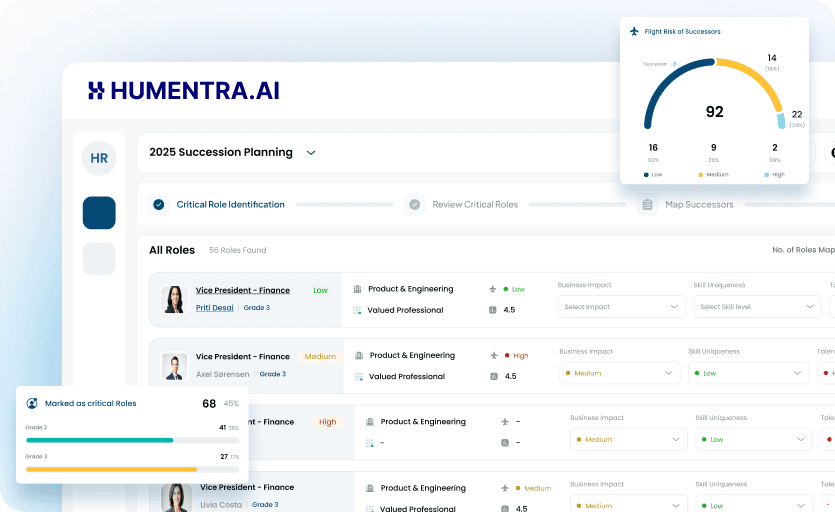
Task: Click grid icon beside Valued Professional, Priti Desai row
Action: (357, 310)
